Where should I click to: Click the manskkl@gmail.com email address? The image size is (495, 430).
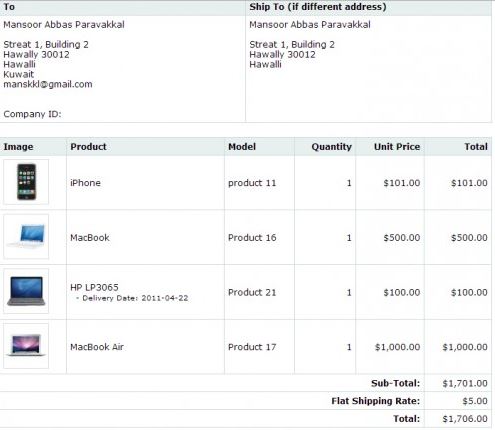(48, 84)
